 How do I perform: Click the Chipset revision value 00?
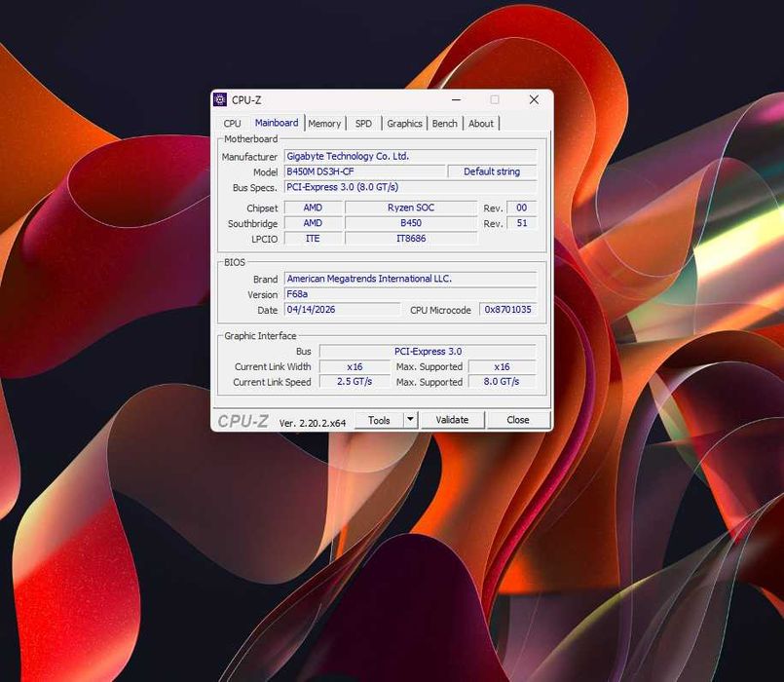click(x=522, y=208)
